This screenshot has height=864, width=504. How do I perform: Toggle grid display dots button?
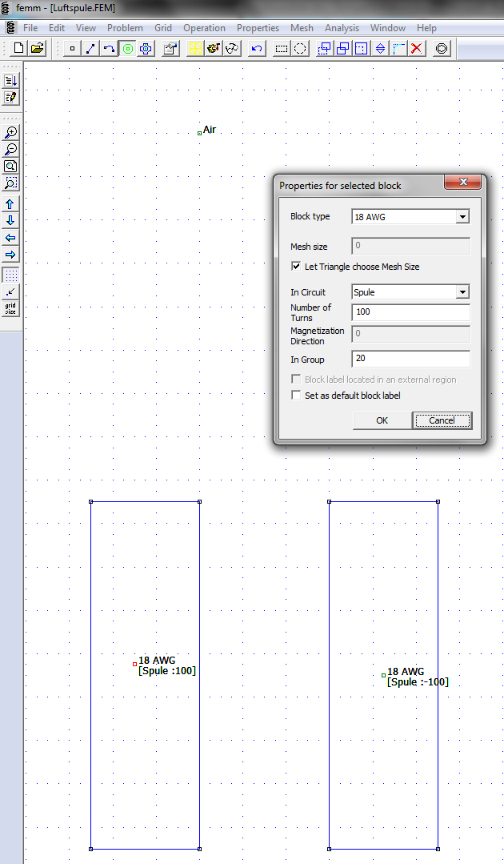tap(11, 275)
